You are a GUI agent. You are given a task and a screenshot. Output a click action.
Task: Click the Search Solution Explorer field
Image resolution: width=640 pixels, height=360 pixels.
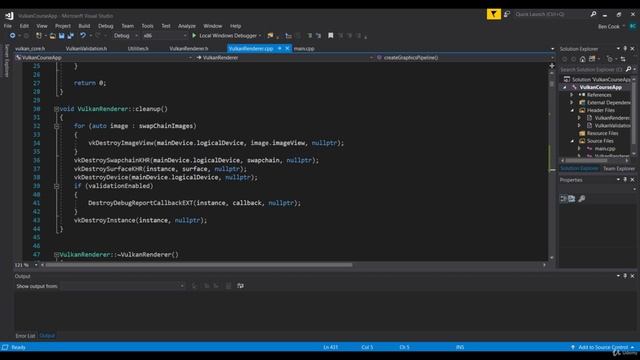click(592, 69)
